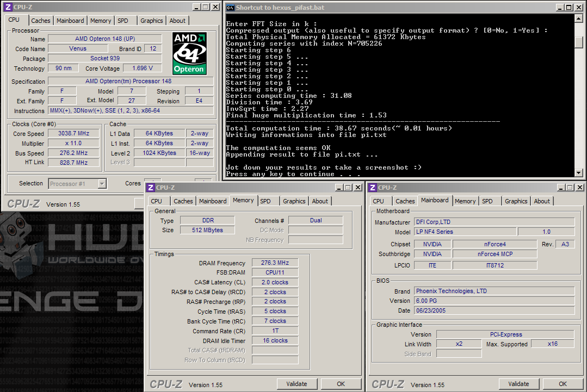Select the Graphics tab in the Memory CPU-Z window
This screenshot has height=392, width=587.
click(x=294, y=201)
